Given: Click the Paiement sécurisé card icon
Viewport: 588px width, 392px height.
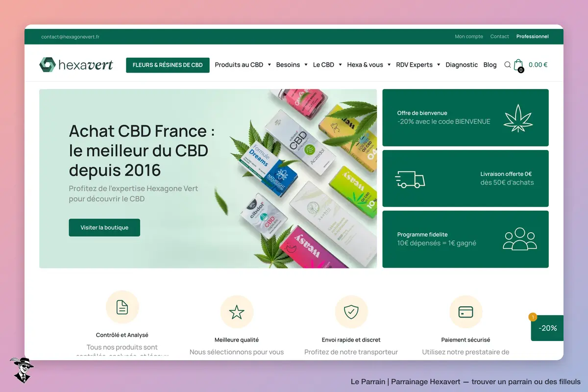Looking at the screenshot, I should pos(465,312).
